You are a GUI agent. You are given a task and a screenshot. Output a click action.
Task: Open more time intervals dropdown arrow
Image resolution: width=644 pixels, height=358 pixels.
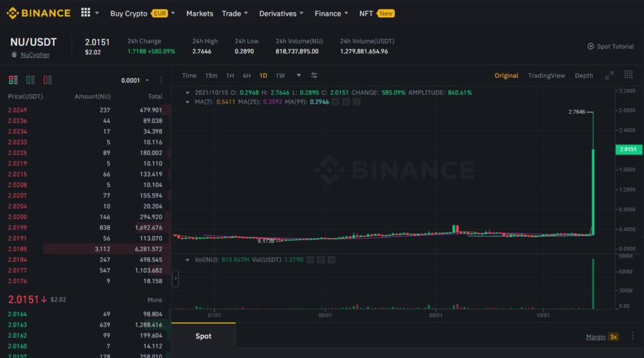coord(299,75)
